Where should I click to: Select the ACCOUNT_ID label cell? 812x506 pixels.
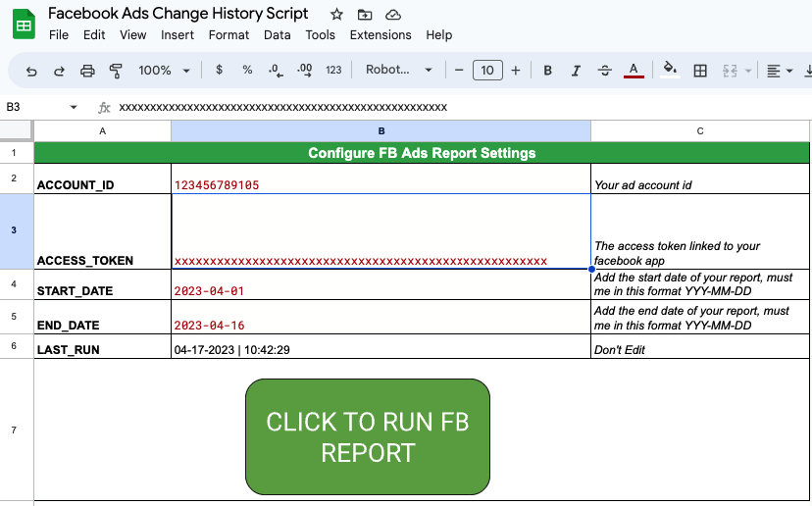103,178
